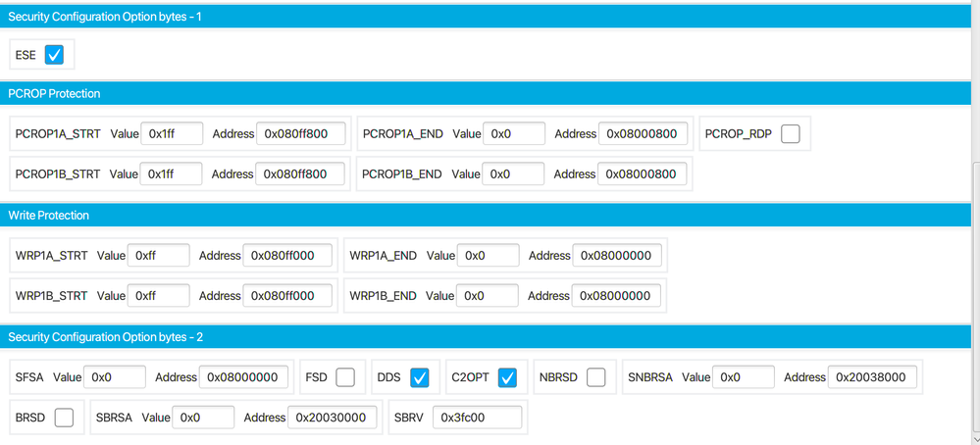Click the WRP1B_STRT label

51,296
